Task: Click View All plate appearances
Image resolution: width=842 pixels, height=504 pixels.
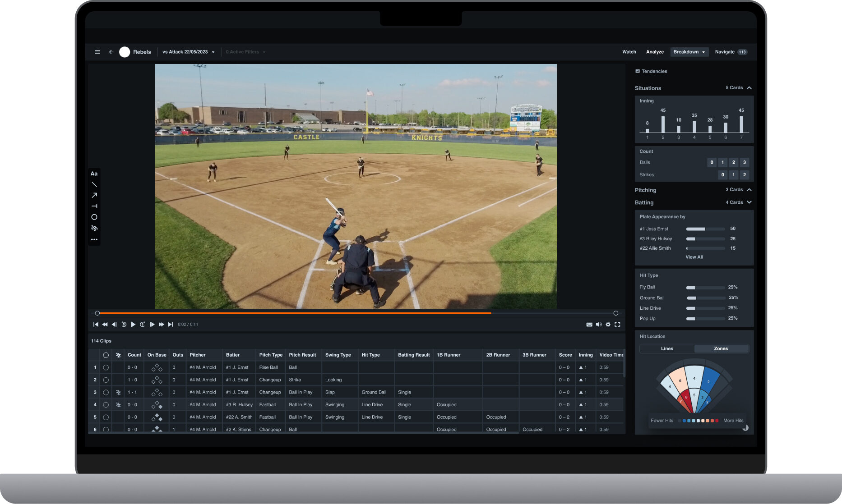Action: [694, 257]
